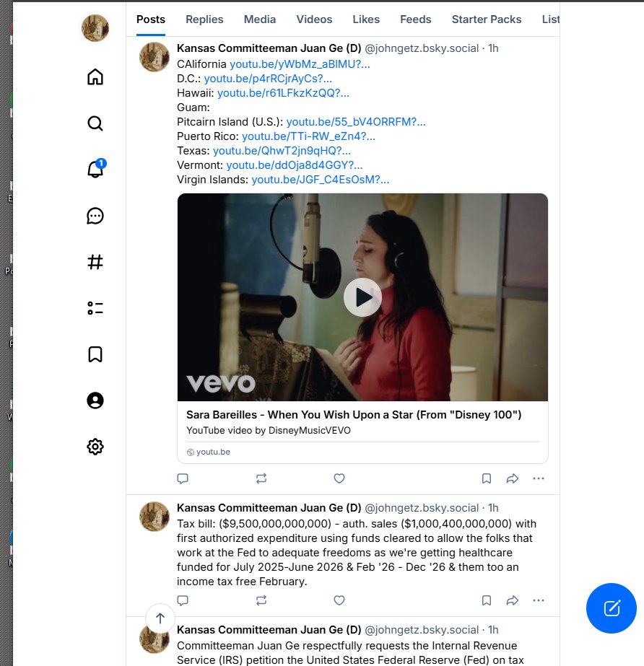Share the Sara Bareilles video post
This screenshot has height=666, width=644.
click(x=513, y=478)
